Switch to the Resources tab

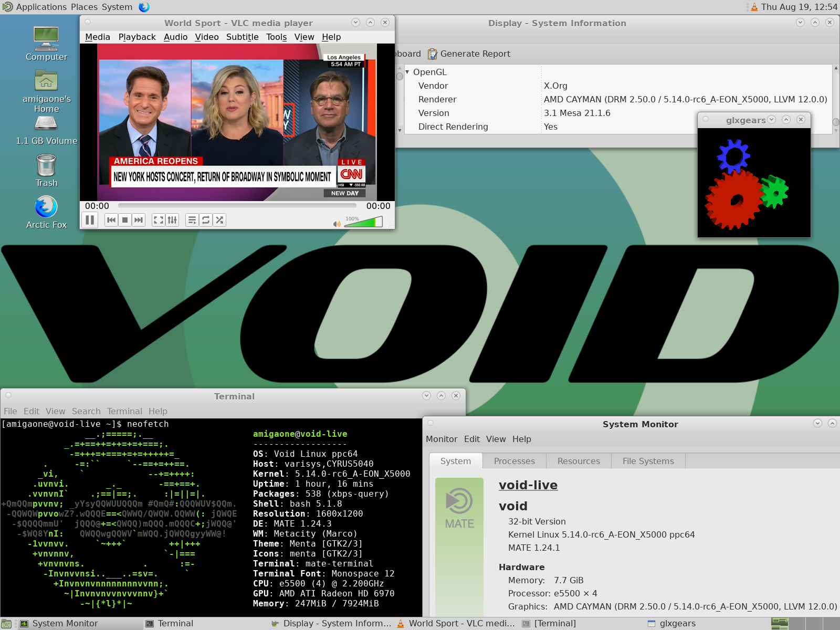point(579,461)
